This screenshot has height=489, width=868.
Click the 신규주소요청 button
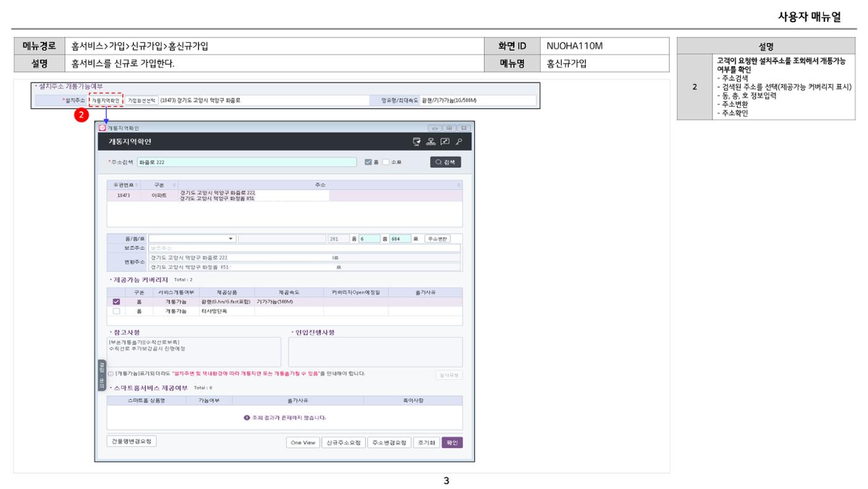tap(343, 442)
